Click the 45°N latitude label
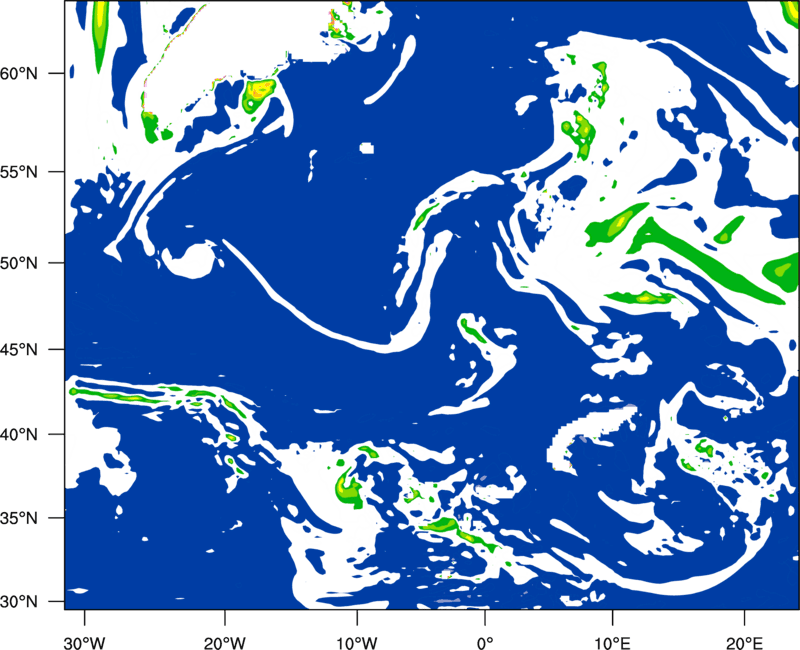800x650 pixels. [x=19, y=349]
